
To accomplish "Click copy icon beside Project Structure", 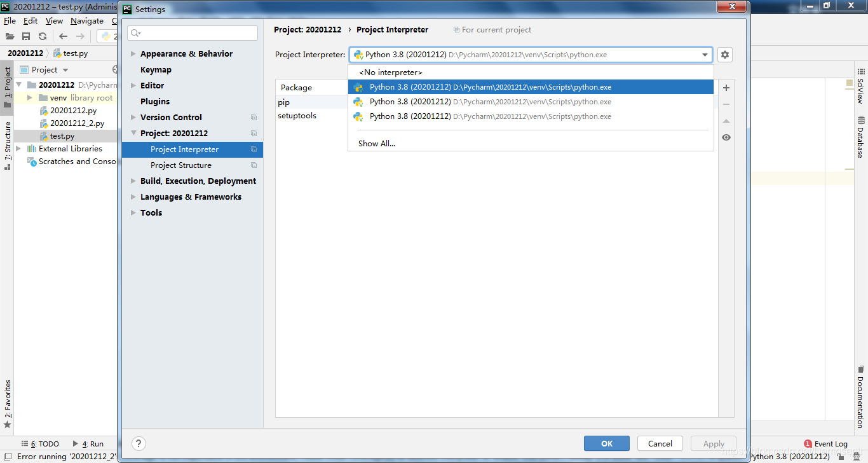I will pos(254,165).
